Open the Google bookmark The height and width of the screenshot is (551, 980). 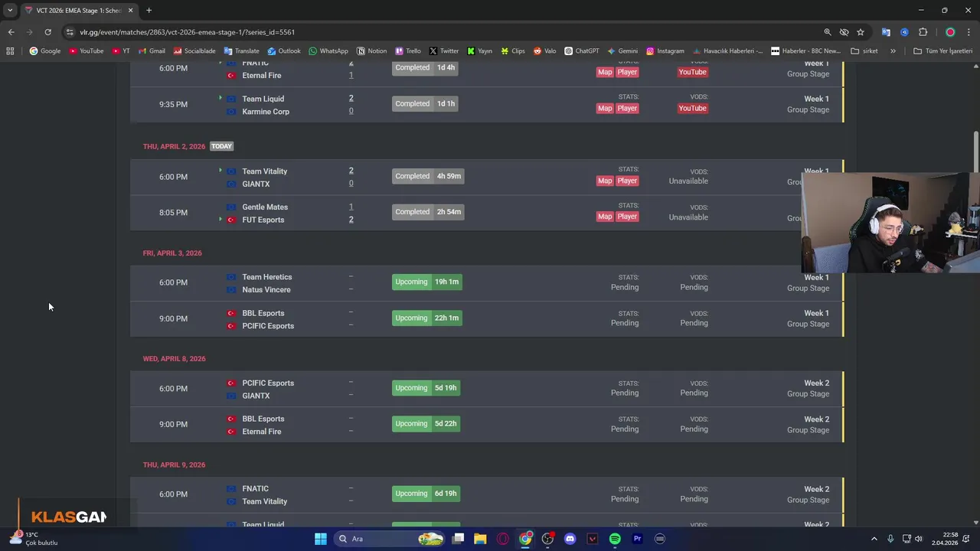pos(45,51)
